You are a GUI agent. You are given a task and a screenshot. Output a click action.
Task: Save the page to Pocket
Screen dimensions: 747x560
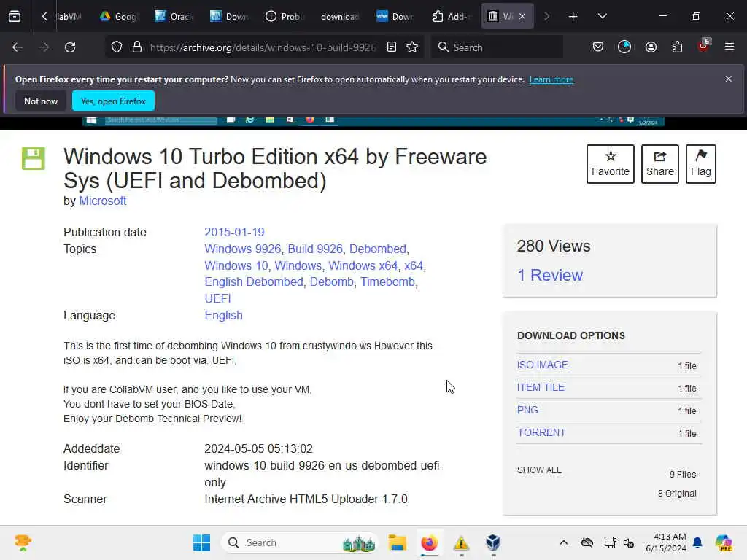(598, 47)
